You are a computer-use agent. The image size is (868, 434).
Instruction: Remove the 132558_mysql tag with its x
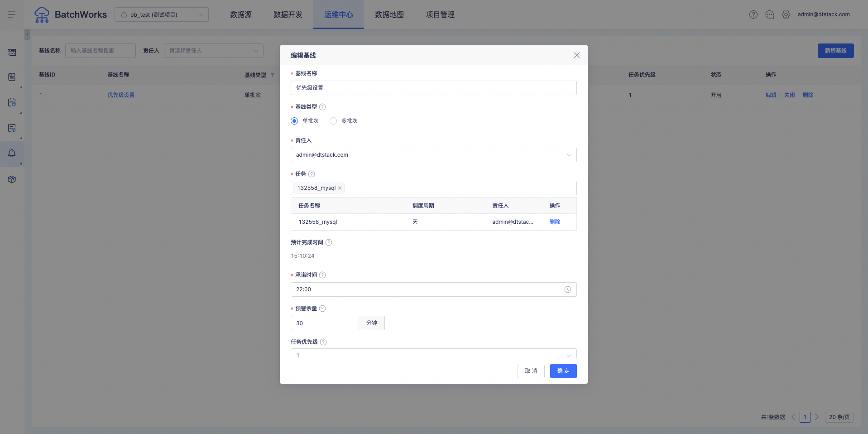click(x=340, y=188)
